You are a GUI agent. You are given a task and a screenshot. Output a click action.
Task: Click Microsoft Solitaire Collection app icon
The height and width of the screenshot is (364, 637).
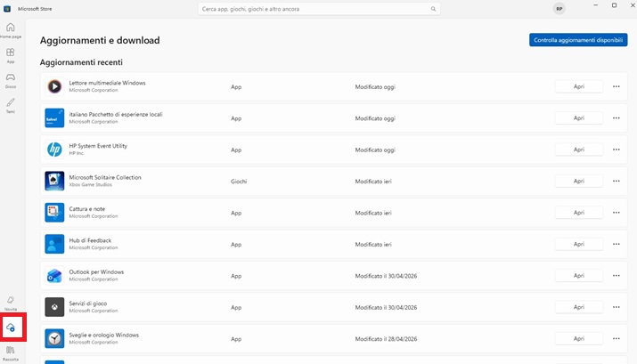pos(54,181)
